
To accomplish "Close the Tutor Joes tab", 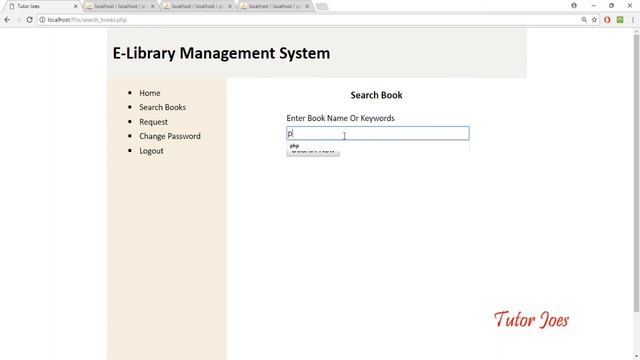I will click(76, 7).
